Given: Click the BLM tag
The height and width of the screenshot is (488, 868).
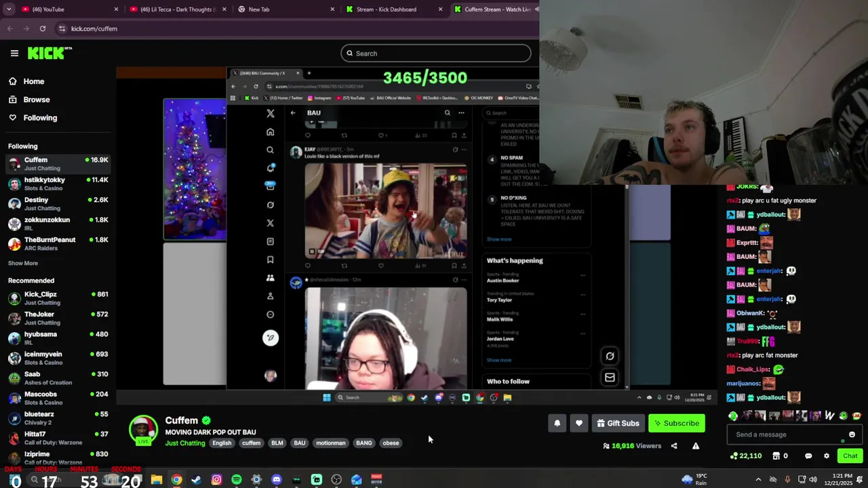Looking at the screenshot, I should (x=277, y=443).
